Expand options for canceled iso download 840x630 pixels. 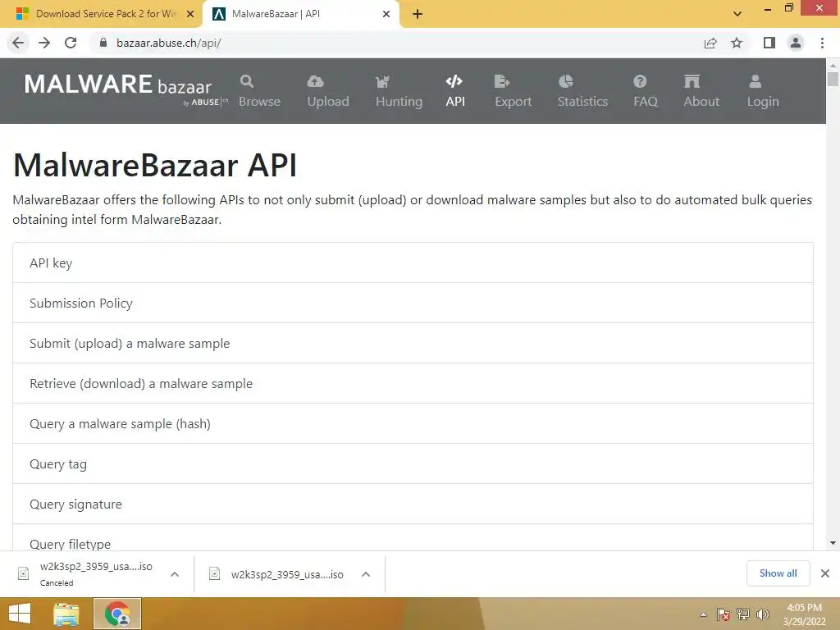coord(175,574)
